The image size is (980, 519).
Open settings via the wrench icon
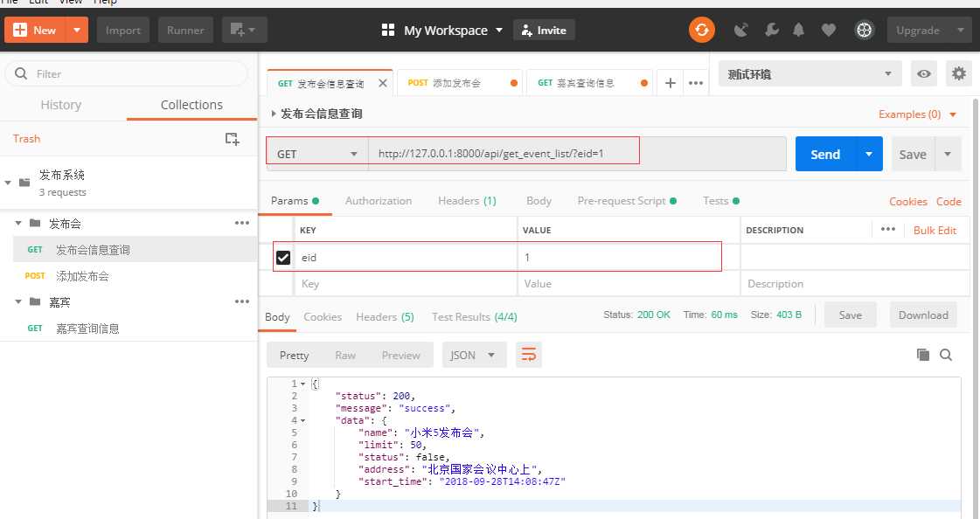(x=771, y=30)
